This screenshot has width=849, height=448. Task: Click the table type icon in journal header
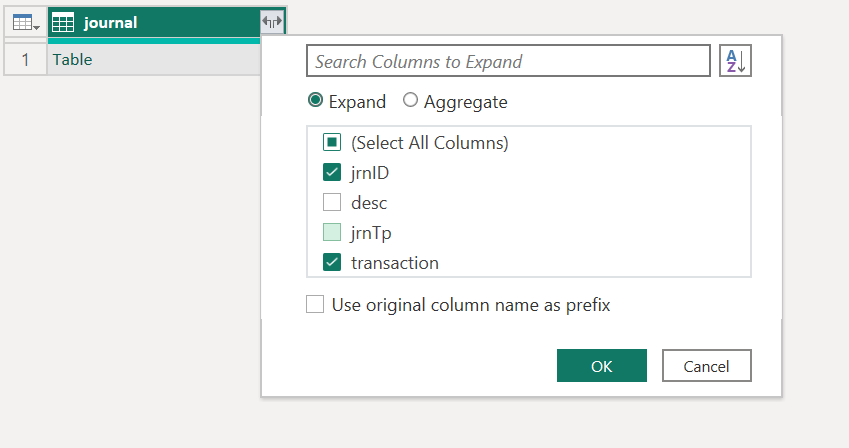point(63,22)
